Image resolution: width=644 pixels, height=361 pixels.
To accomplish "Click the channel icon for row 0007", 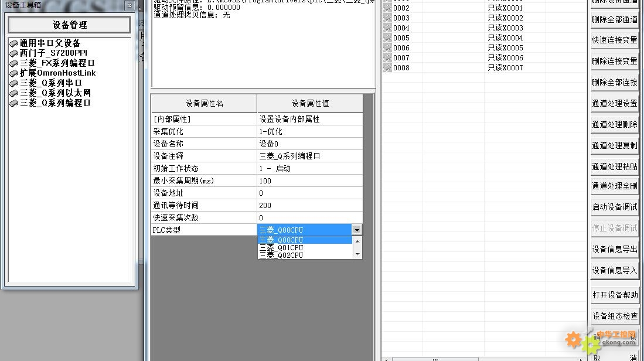I will tap(387, 57).
